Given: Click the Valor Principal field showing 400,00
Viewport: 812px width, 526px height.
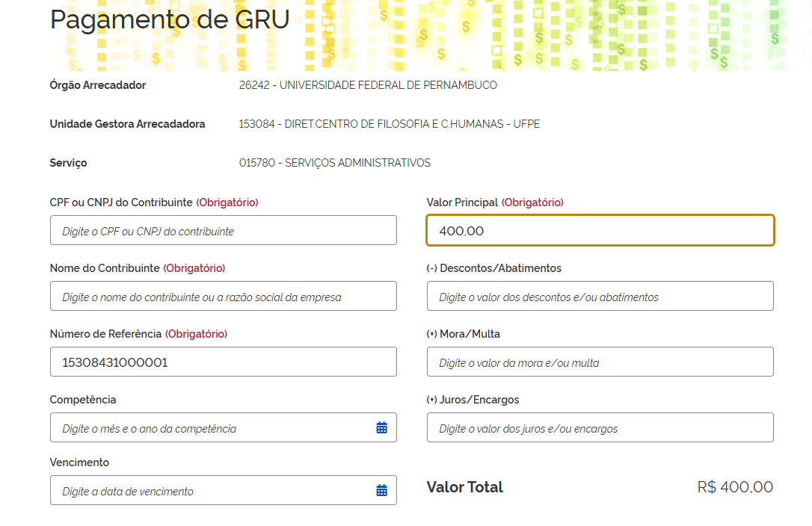Looking at the screenshot, I should (600, 230).
